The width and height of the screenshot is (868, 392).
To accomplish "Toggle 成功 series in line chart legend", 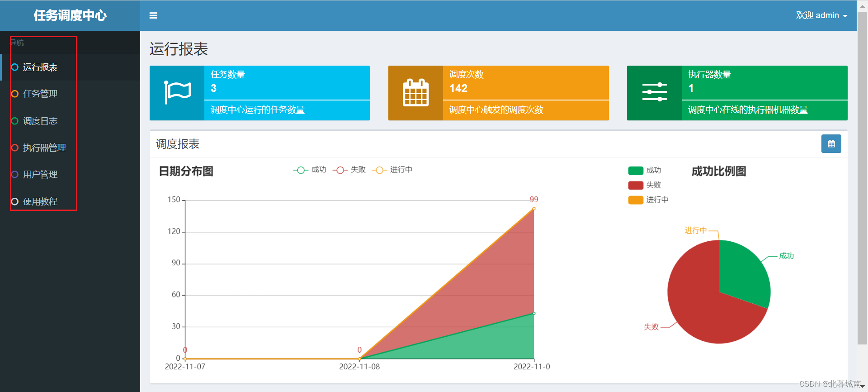I will click(310, 170).
